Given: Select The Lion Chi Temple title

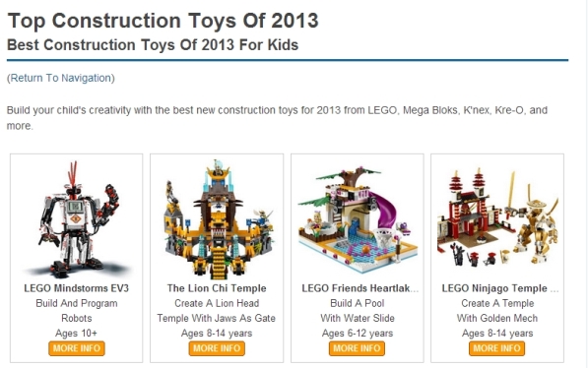Looking at the screenshot, I should pos(217,288).
